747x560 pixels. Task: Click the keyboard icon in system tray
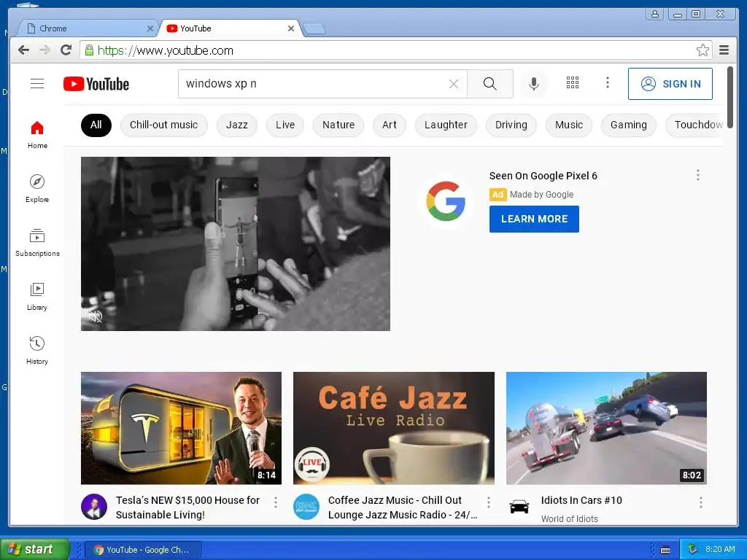pos(665,550)
